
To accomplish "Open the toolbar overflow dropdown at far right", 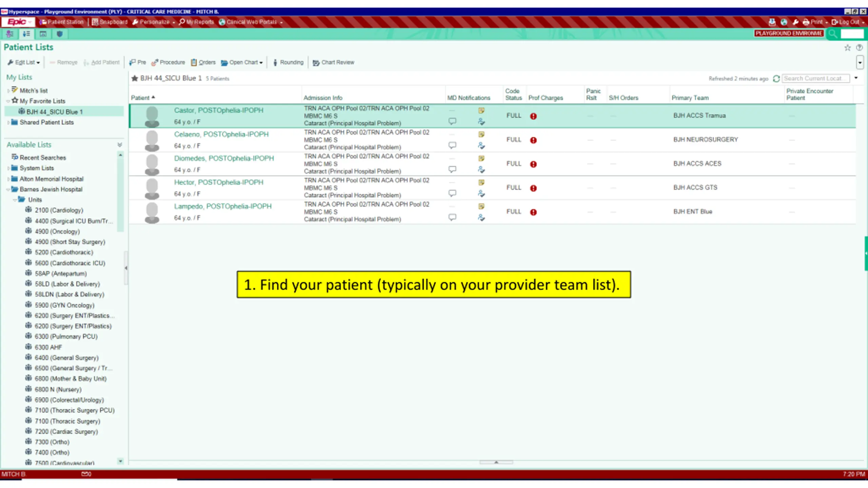I will tap(860, 62).
